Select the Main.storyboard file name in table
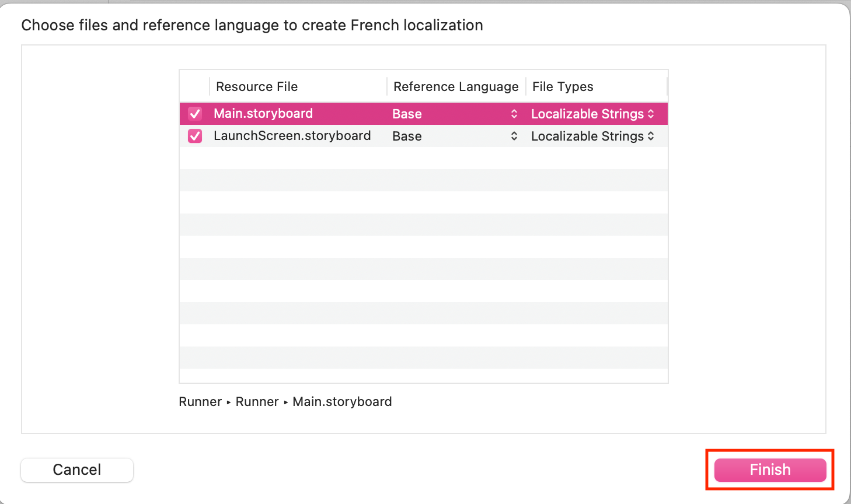Image resolution: width=851 pixels, height=504 pixels. pyautogui.click(x=263, y=113)
